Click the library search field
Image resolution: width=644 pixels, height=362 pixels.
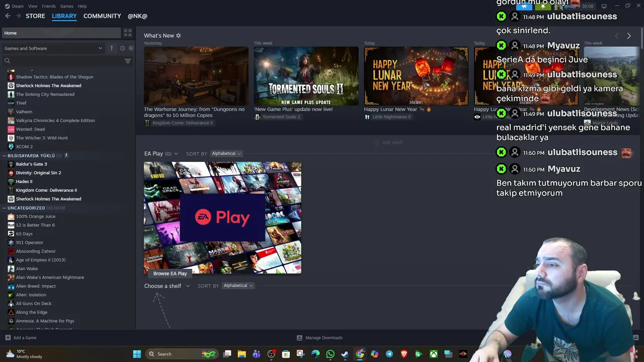(x=63, y=61)
